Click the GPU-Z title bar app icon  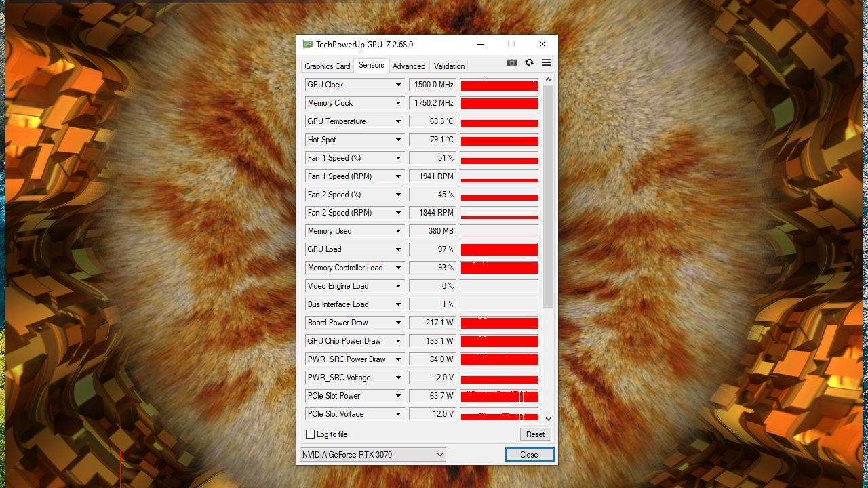coord(308,45)
